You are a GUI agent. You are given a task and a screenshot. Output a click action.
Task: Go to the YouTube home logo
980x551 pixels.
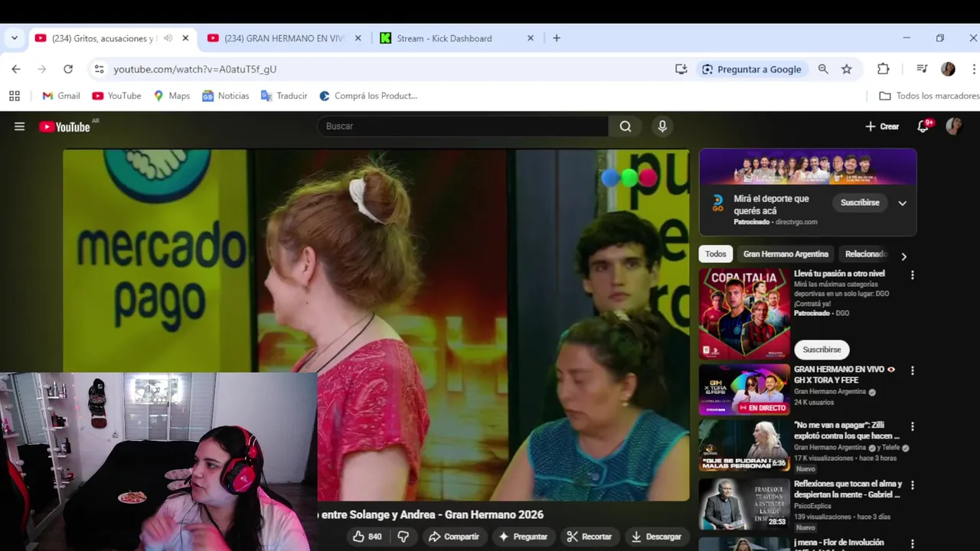pos(65,126)
